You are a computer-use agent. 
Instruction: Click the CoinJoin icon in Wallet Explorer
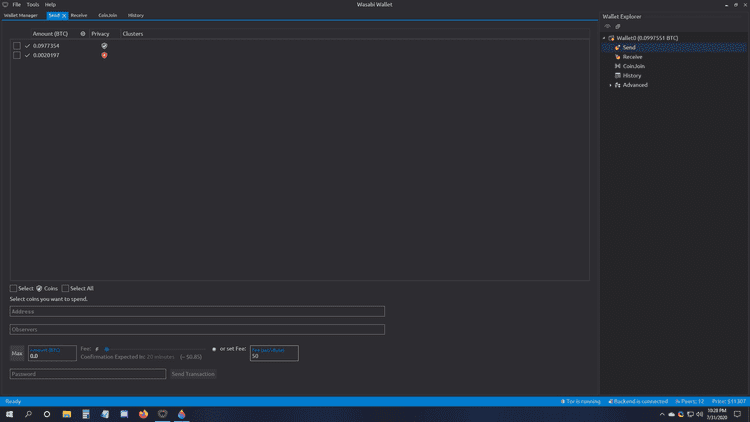pos(618,66)
